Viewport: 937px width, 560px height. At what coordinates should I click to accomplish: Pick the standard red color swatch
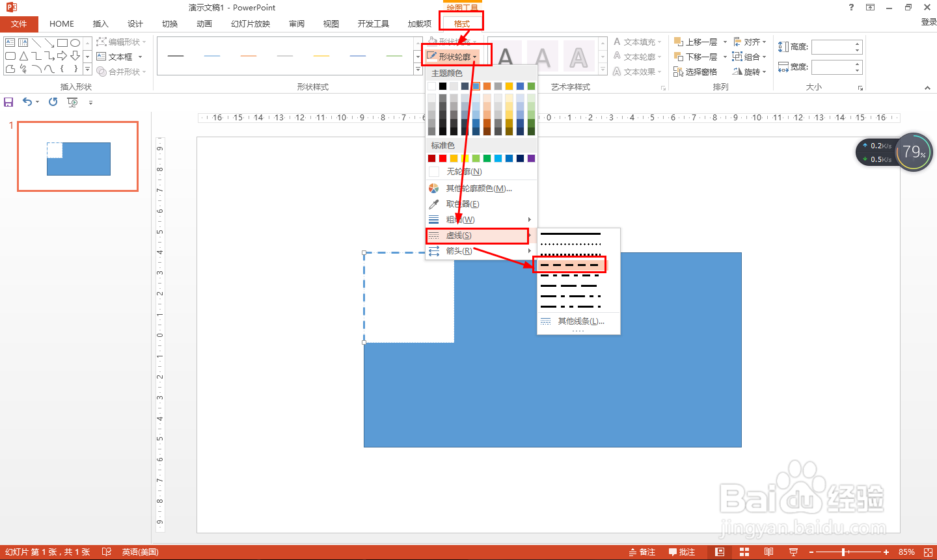[443, 159]
